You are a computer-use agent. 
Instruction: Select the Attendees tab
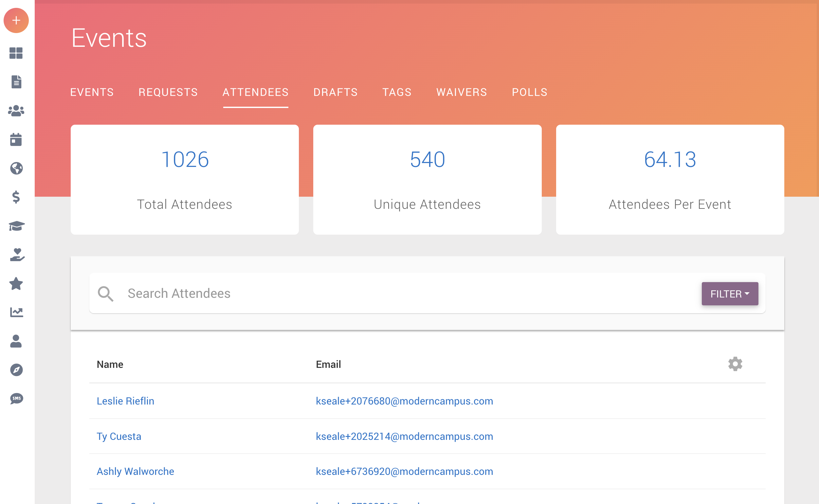click(x=256, y=92)
